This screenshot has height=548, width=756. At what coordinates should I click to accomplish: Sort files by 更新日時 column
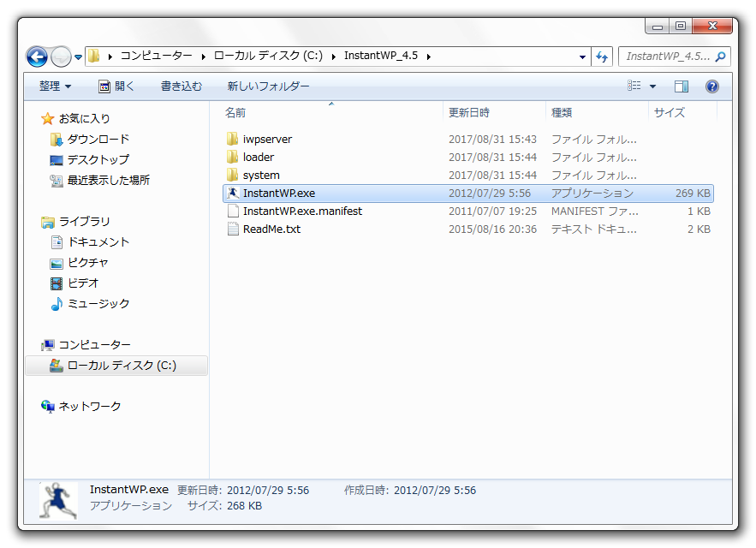tap(468, 113)
